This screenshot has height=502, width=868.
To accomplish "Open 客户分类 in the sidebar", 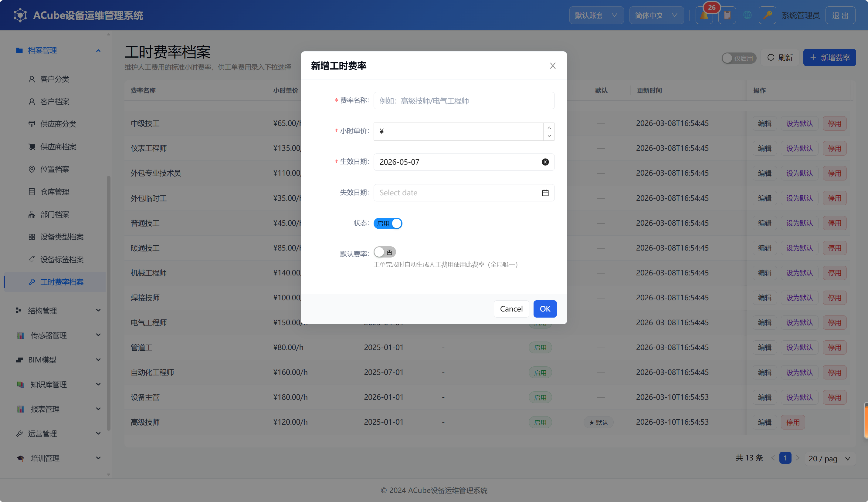I will (x=55, y=79).
